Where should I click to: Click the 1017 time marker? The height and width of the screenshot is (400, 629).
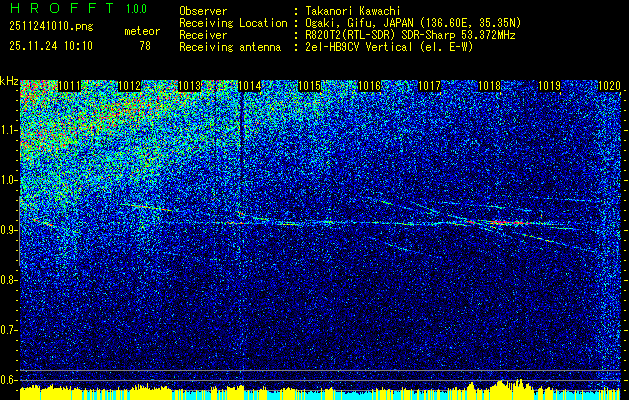tap(430, 86)
